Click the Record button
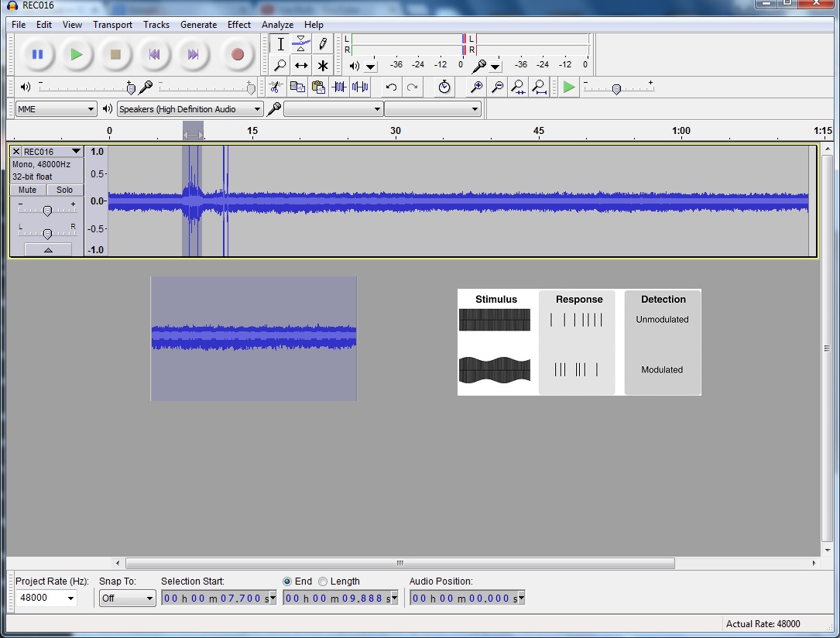The width and height of the screenshot is (840, 638). coord(238,54)
